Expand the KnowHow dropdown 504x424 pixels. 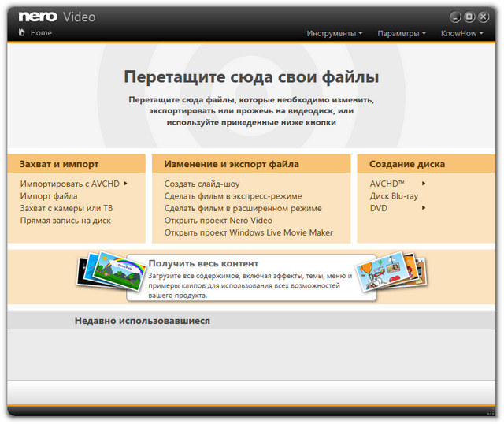coord(462,33)
